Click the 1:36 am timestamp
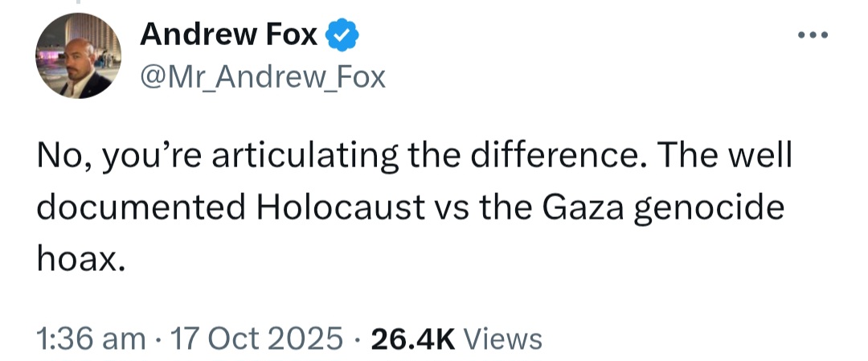The image size is (868, 361). pyautogui.click(x=92, y=338)
